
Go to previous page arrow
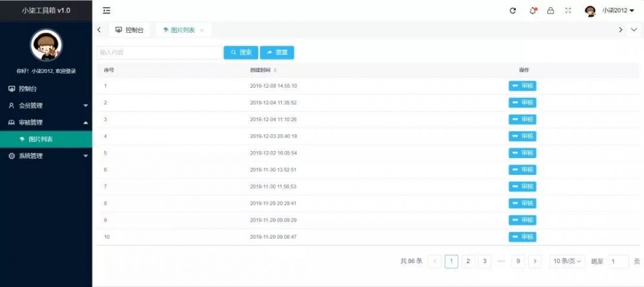coord(435,261)
